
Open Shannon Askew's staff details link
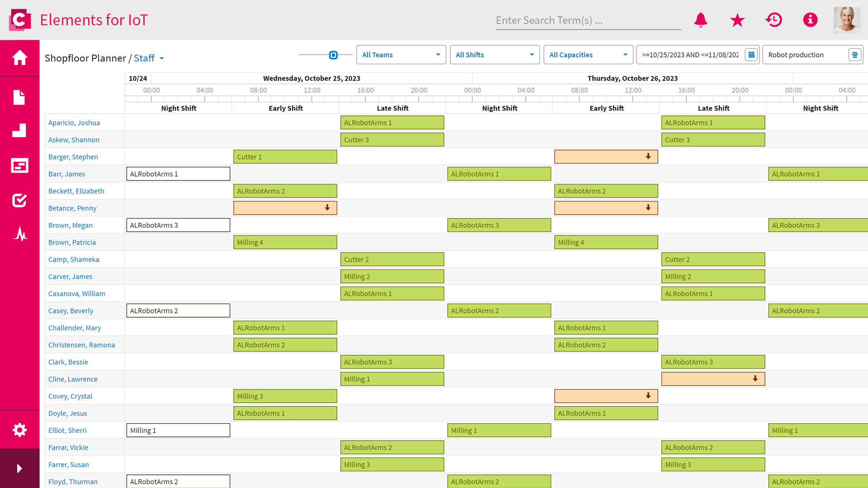tap(74, 140)
